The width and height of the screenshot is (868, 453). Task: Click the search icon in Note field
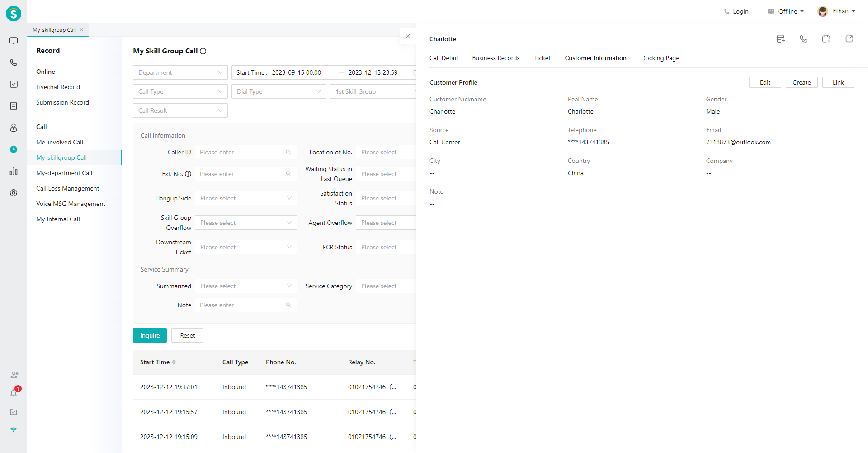288,305
